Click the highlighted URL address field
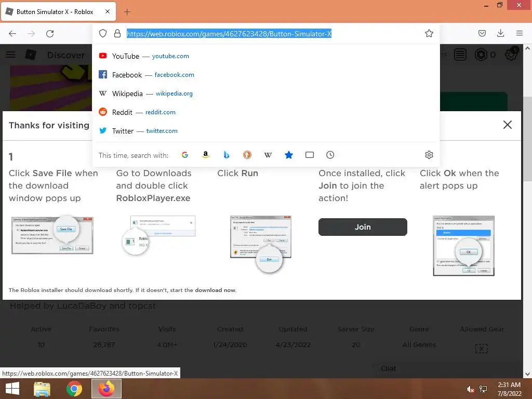Viewport: 532px width, 399px height. coord(229,34)
